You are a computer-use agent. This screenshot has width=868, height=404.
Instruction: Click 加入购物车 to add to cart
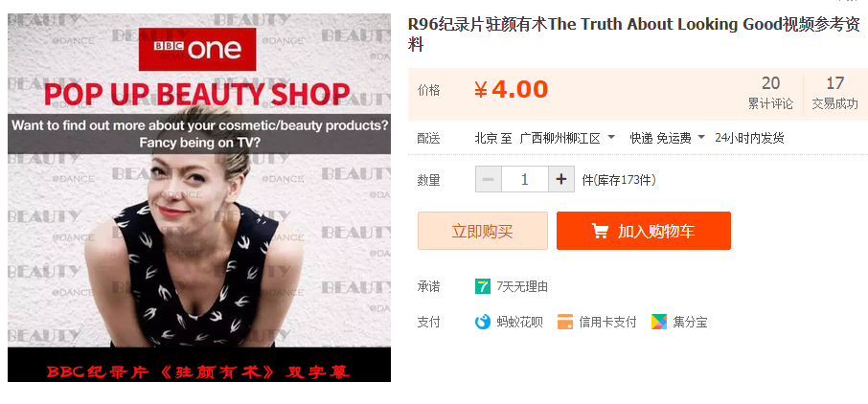point(643,231)
